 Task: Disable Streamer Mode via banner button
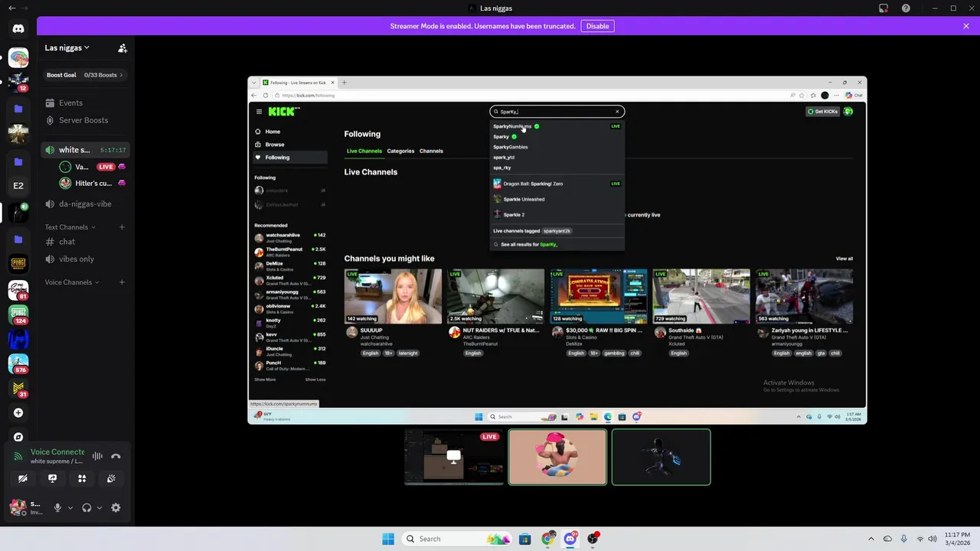(x=597, y=26)
